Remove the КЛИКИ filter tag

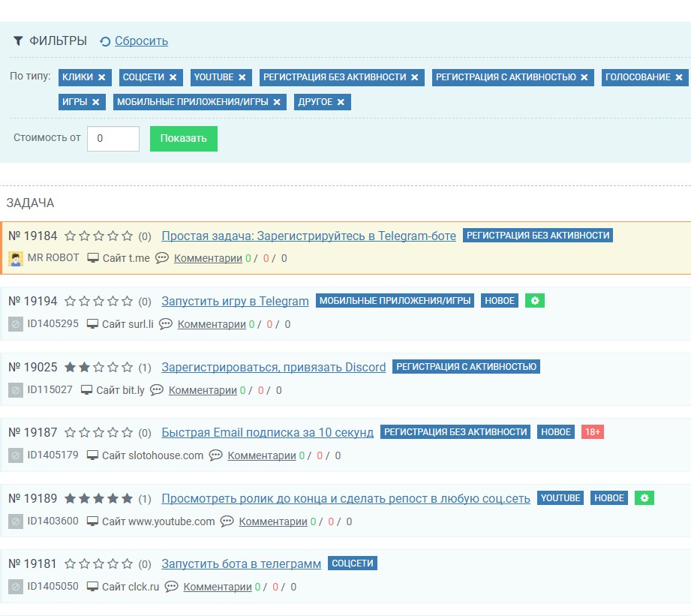pos(102,77)
